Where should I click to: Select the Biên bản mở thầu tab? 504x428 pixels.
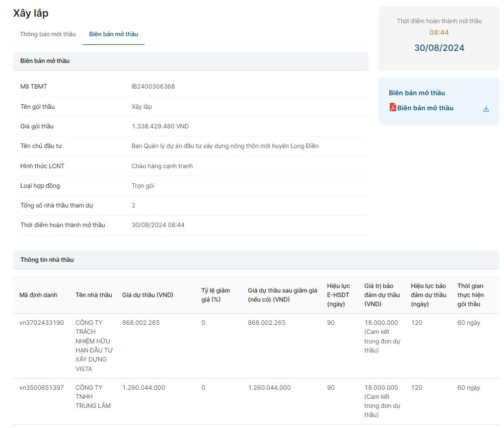[x=113, y=34]
